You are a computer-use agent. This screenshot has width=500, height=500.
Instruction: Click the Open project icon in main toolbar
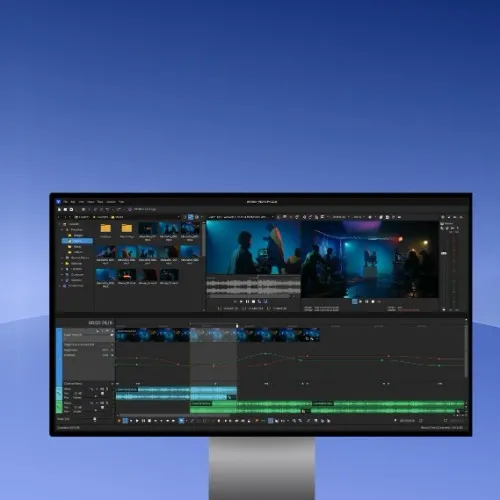(65, 209)
